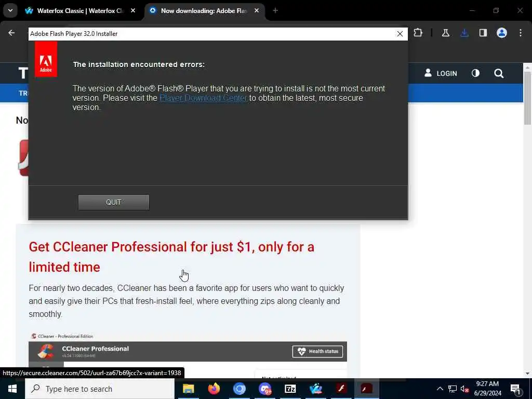Open the Player Download Center link
532x399 pixels.
click(203, 98)
